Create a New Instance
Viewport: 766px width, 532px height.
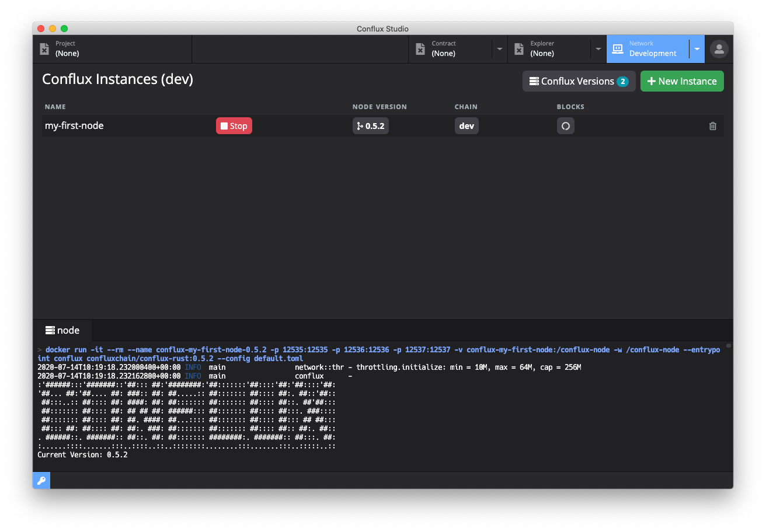click(x=682, y=81)
